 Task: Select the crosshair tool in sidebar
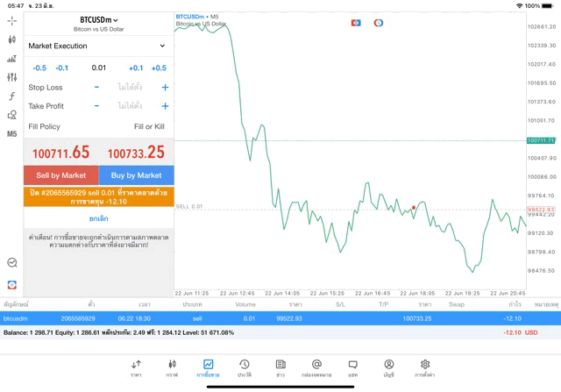tap(12, 20)
